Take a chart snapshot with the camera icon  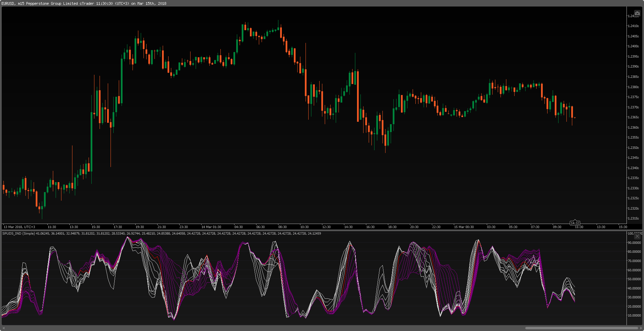(x=637, y=13)
